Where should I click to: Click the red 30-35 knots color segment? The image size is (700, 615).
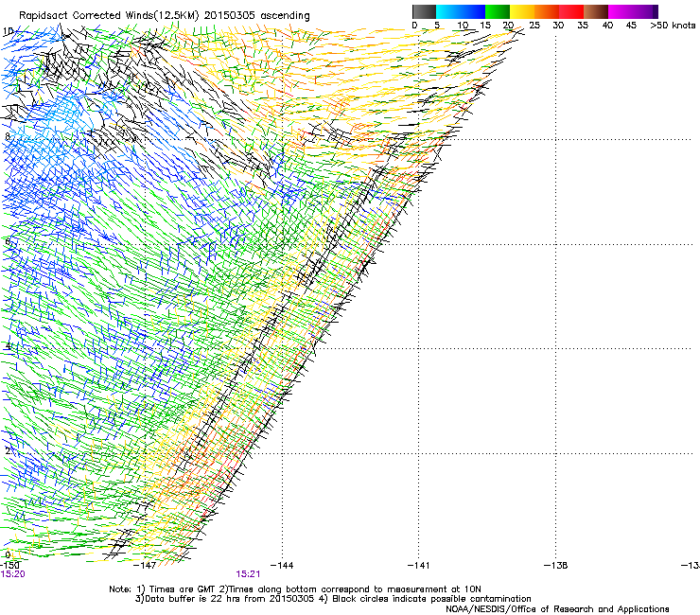(x=571, y=11)
